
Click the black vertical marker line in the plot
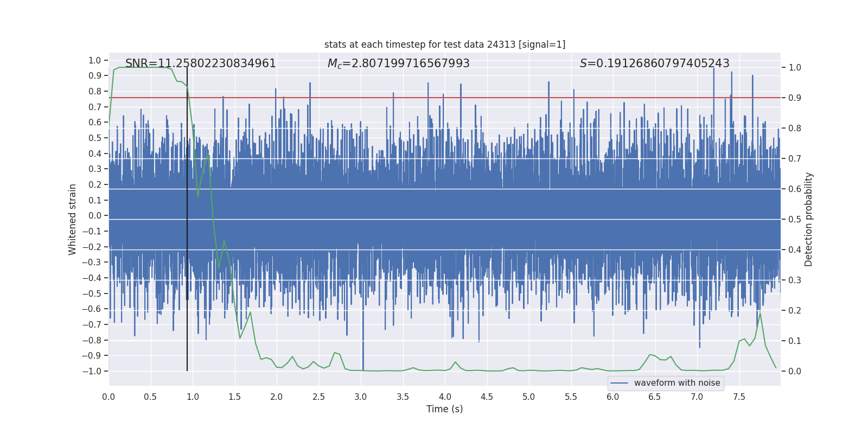tap(187, 219)
